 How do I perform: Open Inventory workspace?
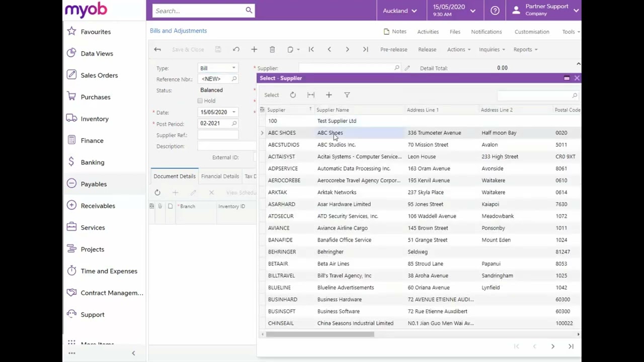[x=95, y=119]
